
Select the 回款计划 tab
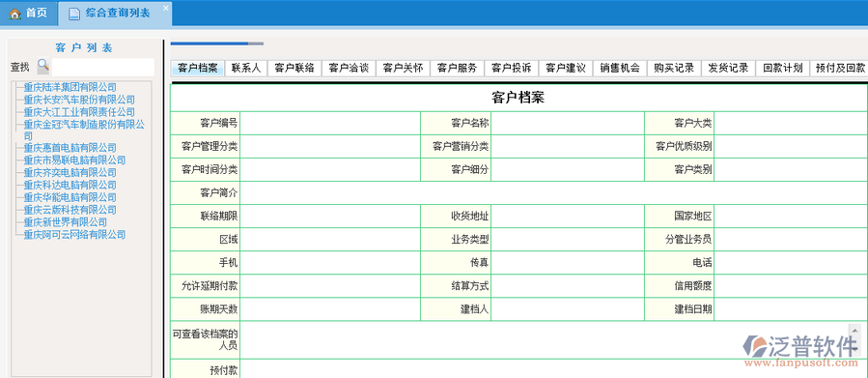pyautogui.click(x=783, y=69)
